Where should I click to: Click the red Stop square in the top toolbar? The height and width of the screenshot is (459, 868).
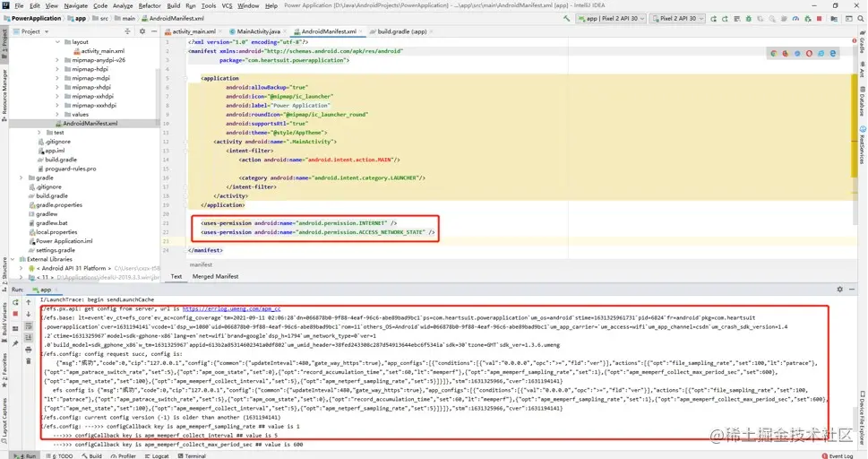pos(820,18)
